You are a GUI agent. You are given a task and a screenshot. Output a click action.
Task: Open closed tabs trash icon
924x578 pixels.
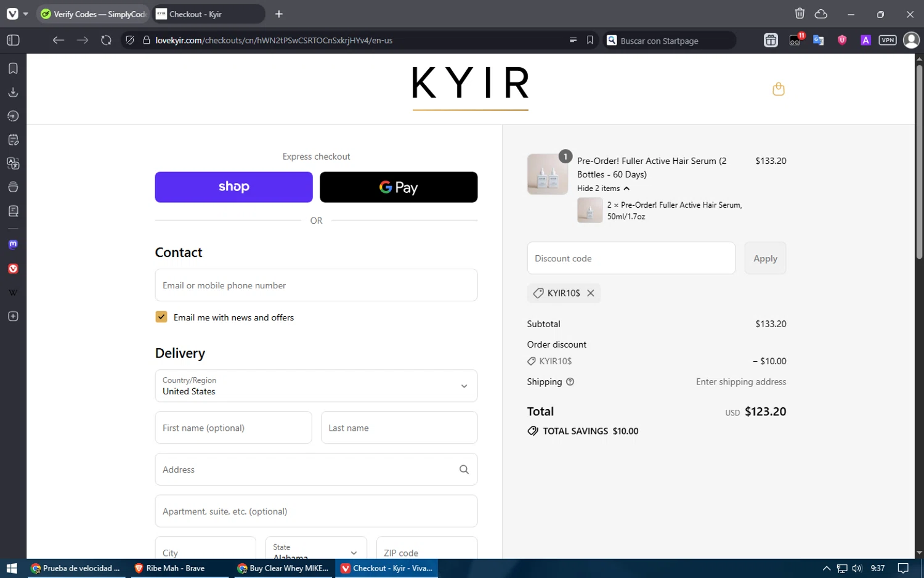(800, 14)
